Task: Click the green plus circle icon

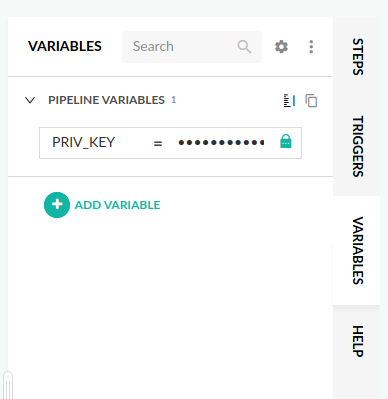Action: pyautogui.click(x=57, y=205)
